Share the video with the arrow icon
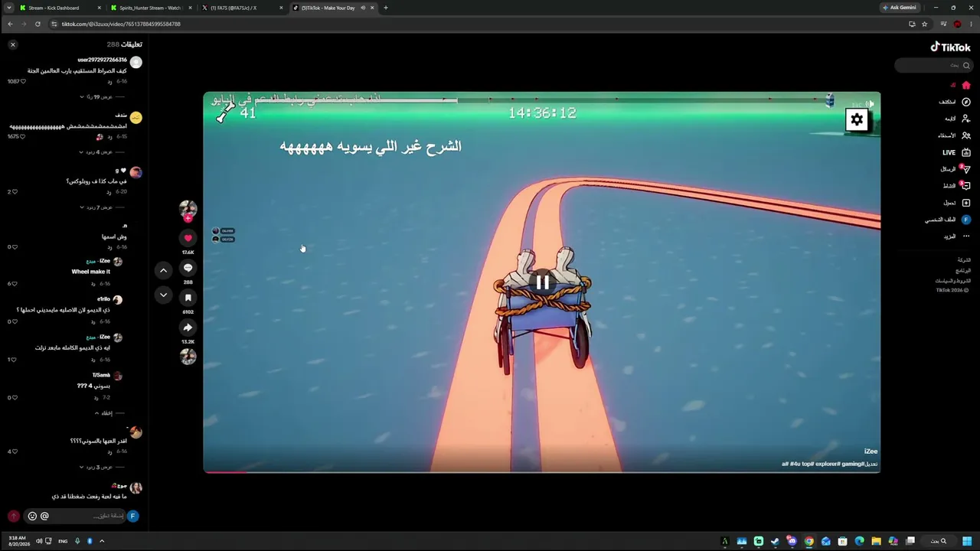The height and width of the screenshot is (551, 980). pos(188,328)
